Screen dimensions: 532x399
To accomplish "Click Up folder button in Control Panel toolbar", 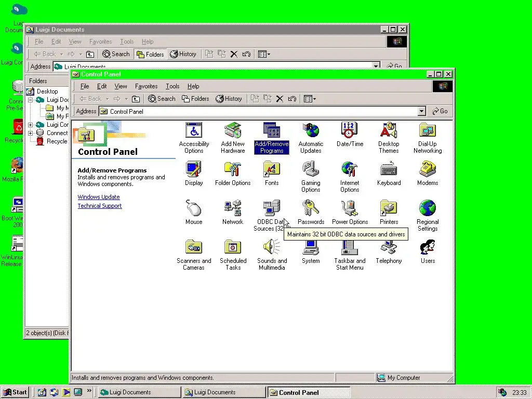I will click(136, 99).
